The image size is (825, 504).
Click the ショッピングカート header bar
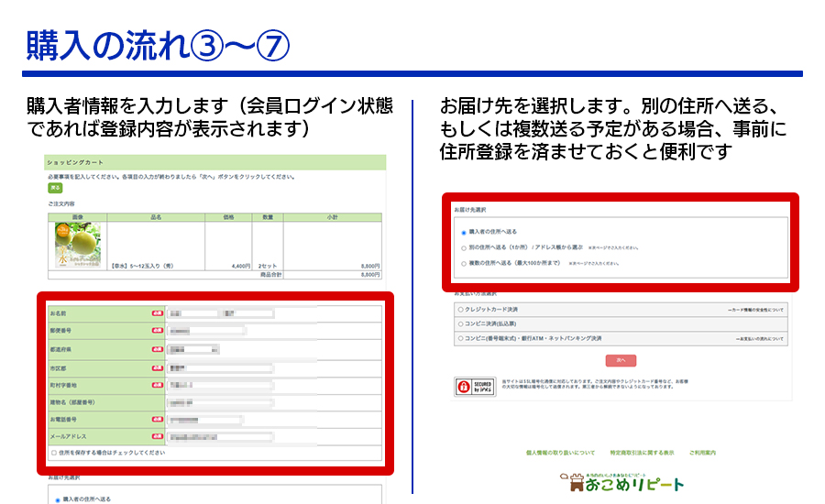pyautogui.click(x=215, y=162)
